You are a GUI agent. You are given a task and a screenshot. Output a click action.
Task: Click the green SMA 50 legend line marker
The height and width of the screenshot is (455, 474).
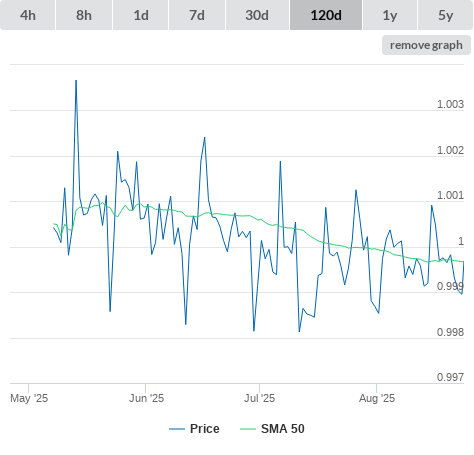click(248, 429)
